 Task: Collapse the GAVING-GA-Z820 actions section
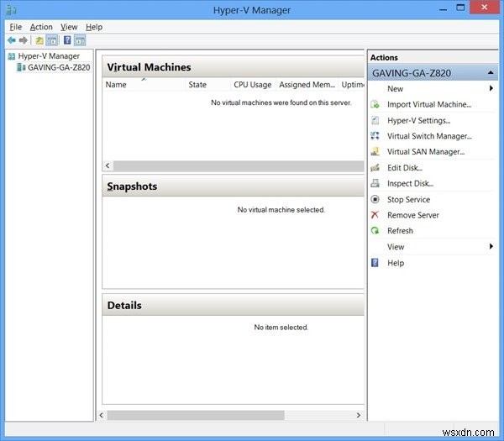click(491, 73)
